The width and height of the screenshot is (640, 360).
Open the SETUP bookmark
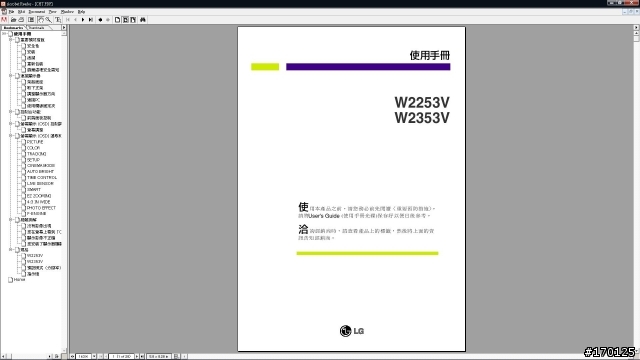(x=33, y=160)
